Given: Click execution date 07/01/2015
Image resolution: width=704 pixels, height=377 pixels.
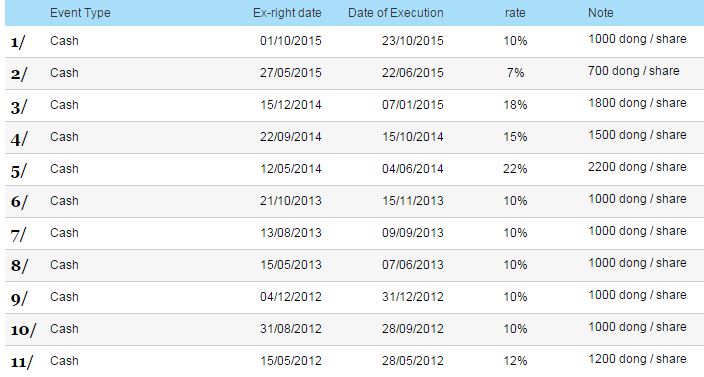Looking at the screenshot, I should tap(413, 105).
